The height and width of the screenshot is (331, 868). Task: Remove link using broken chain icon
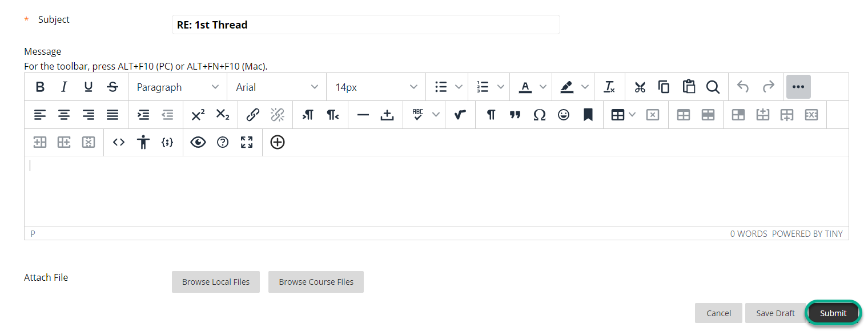[x=277, y=115]
